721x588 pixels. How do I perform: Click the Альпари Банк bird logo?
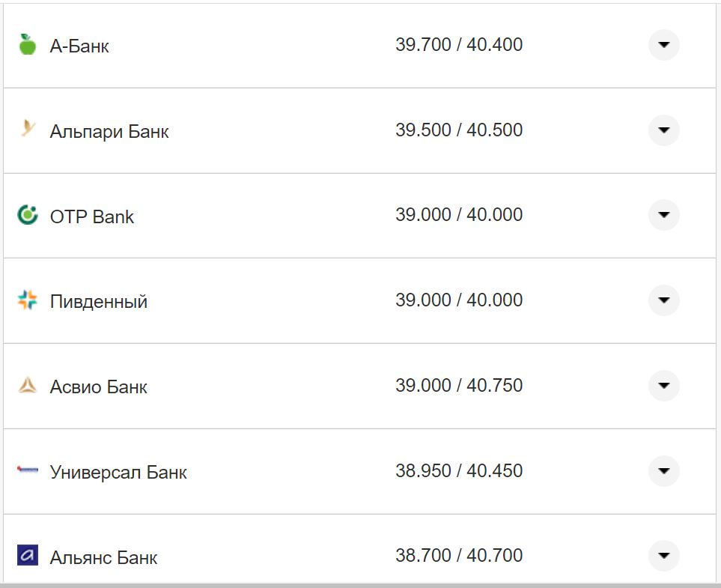[28, 130]
